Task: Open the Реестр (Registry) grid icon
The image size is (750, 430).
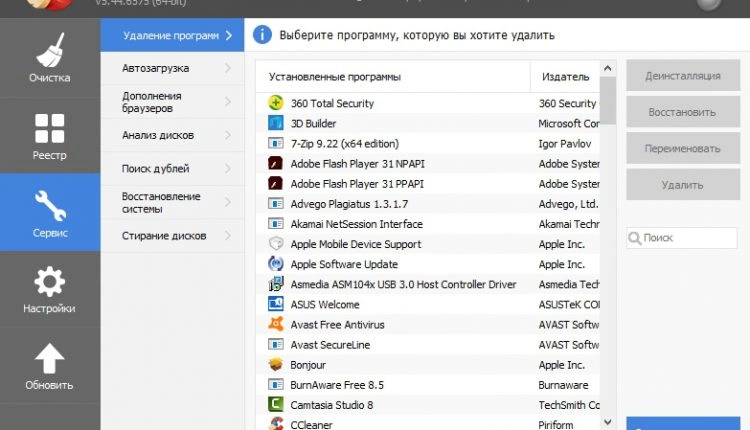Action: pos(49,128)
